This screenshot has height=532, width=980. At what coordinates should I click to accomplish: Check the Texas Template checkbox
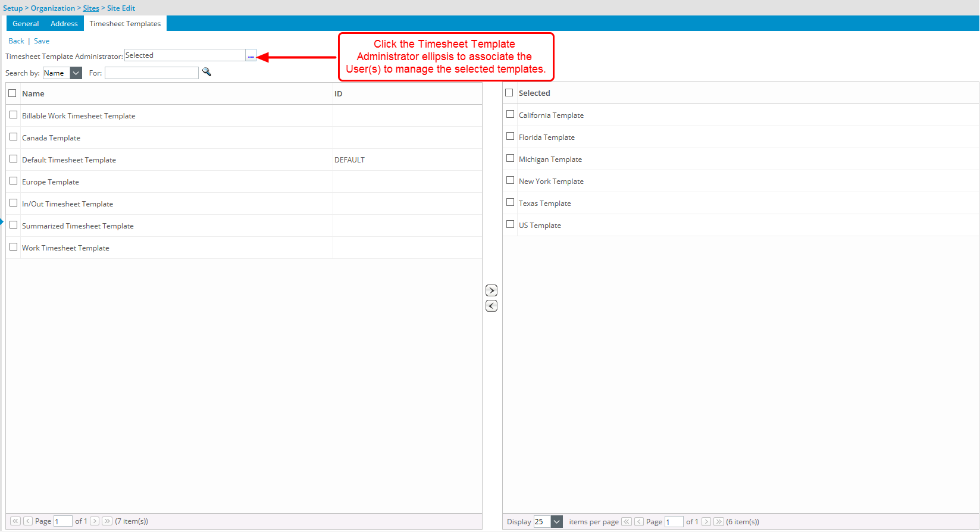coord(510,202)
